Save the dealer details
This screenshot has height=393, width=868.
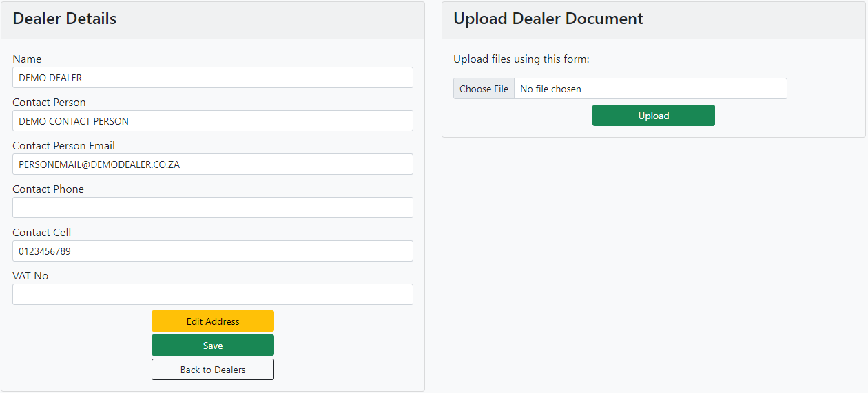[x=212, y=346]
